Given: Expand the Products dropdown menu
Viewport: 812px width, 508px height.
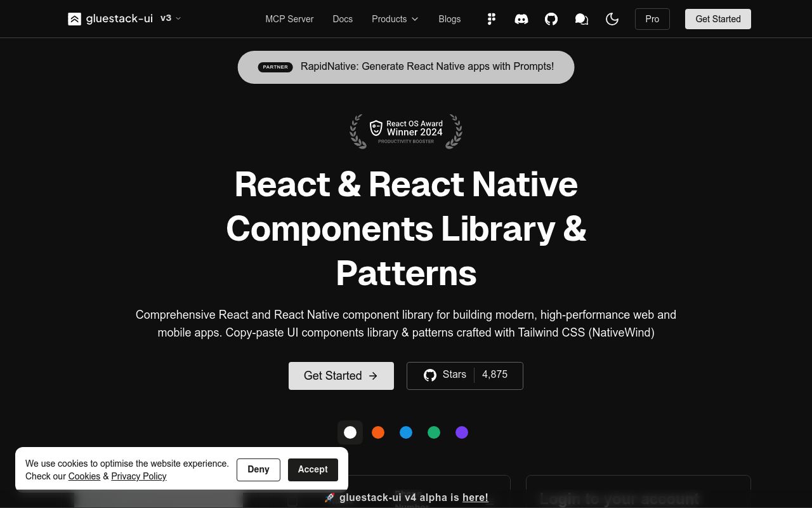Looking at the screenshot, I should [395, 19].
